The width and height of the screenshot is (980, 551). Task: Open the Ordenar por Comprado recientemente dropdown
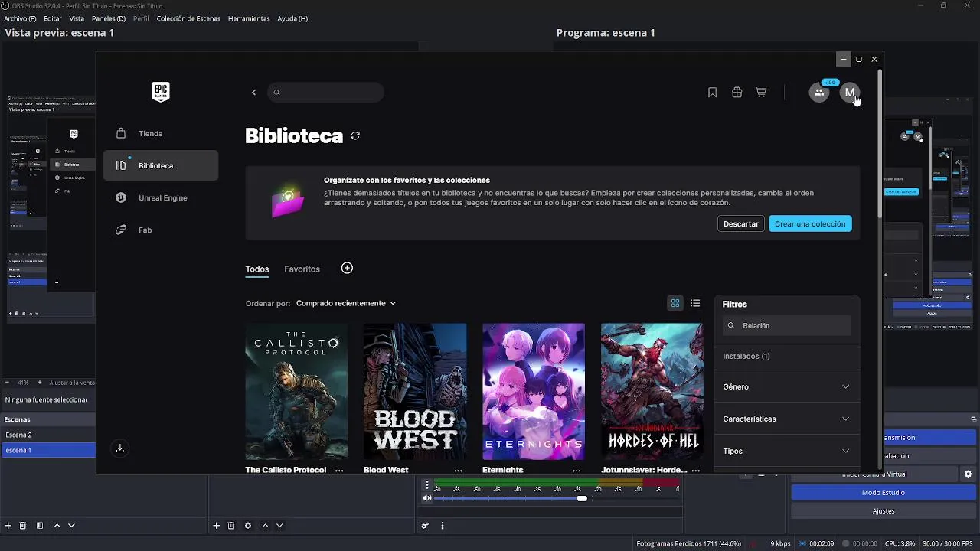tap(346, 303)
